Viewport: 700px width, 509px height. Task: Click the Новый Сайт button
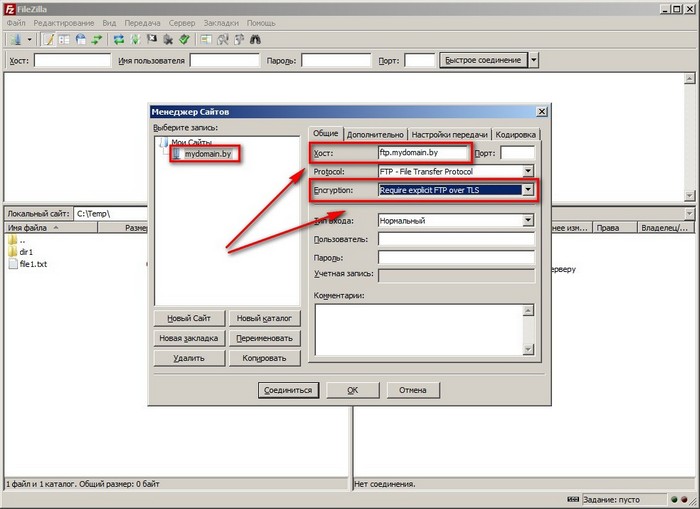[189, 318]
